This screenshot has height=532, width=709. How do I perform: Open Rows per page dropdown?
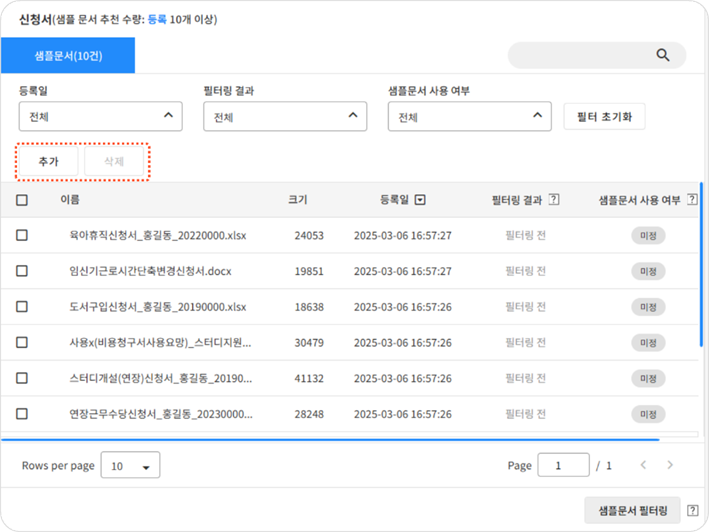pos(131,466)
